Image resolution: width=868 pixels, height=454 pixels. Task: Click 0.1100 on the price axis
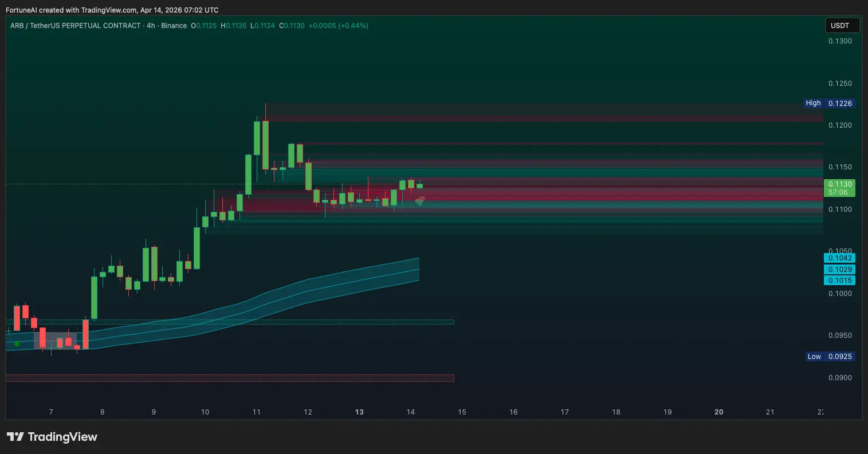(x=840, y=210)
